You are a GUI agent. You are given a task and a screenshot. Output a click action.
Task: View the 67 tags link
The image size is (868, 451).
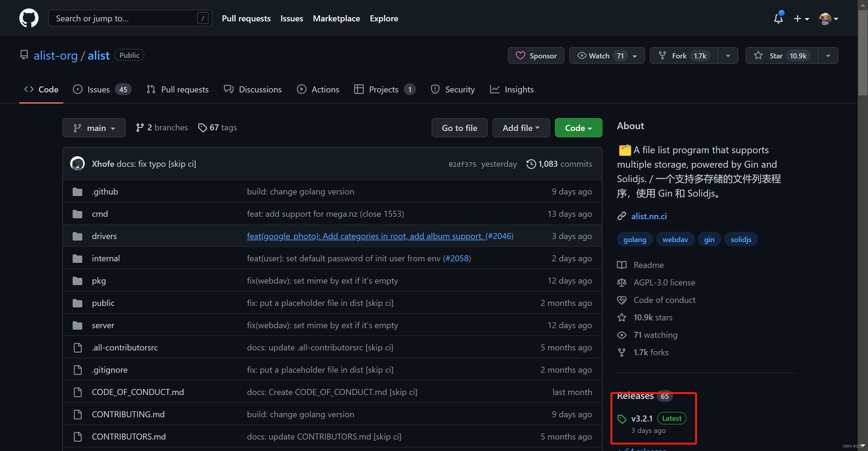coord(217,128)
